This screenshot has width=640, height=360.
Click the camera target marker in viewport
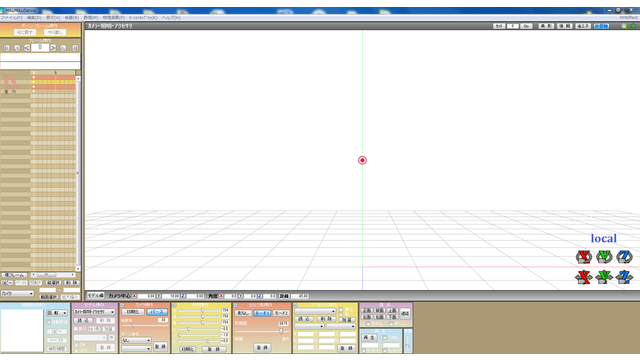(x=362, y=160)
